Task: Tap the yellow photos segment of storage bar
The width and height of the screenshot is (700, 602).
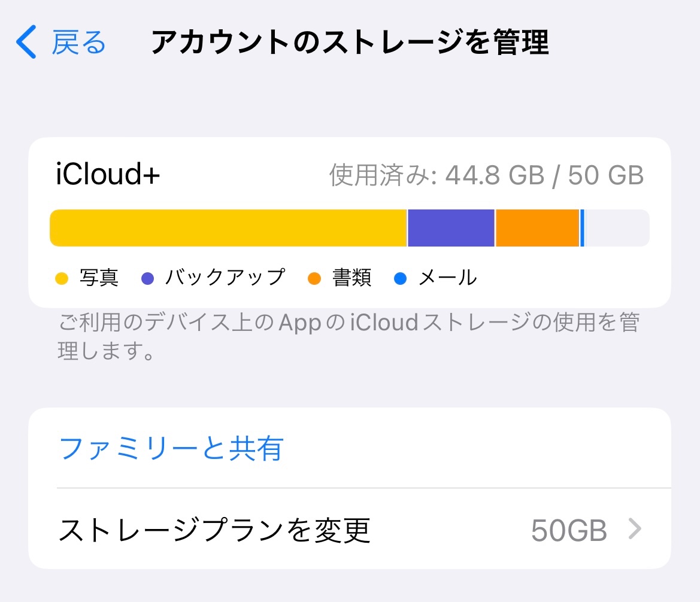Action: (x=228, y=228)
